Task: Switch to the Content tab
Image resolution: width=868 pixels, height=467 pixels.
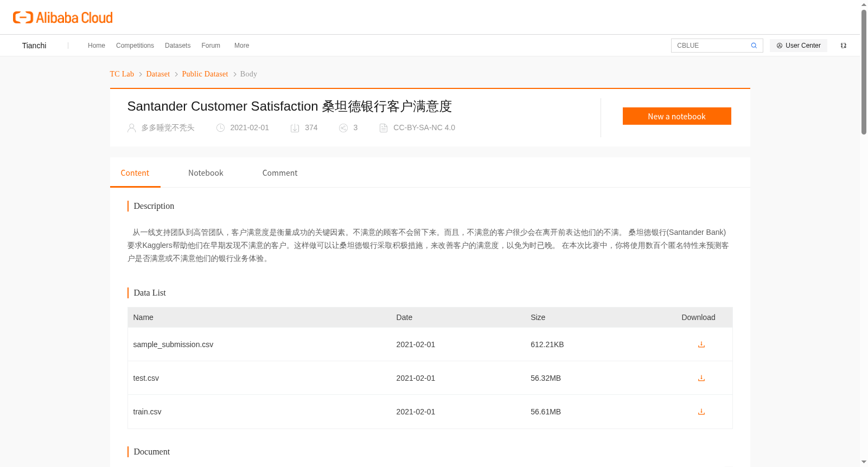Action: point(135,172)
